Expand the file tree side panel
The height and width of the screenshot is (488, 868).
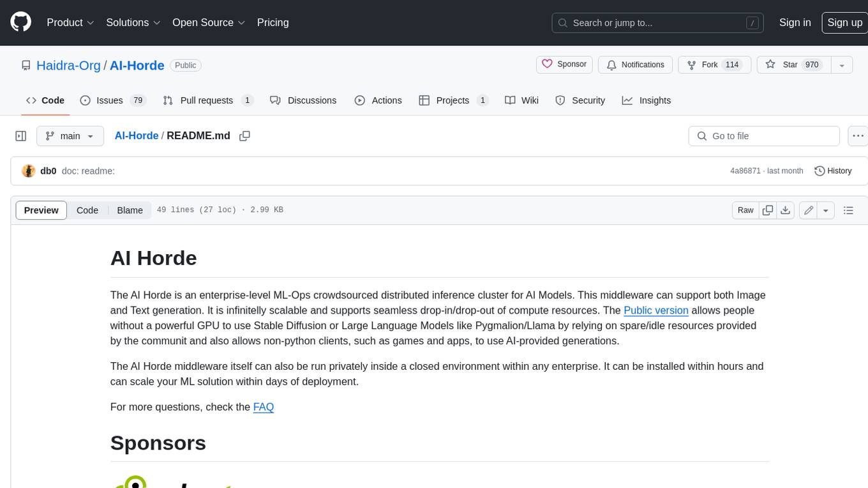pos(21,136)
